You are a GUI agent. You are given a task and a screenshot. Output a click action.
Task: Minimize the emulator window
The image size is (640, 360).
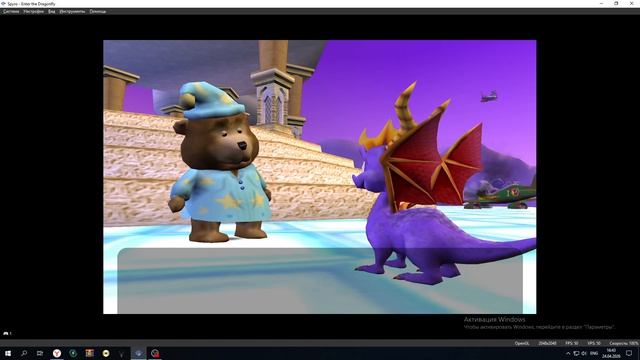coord(601,4)
